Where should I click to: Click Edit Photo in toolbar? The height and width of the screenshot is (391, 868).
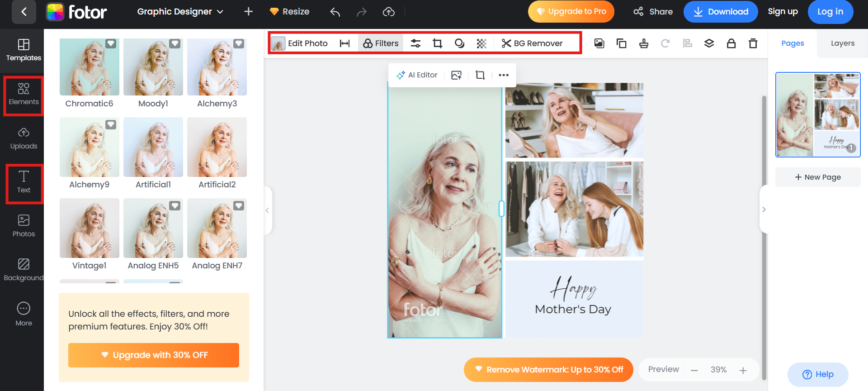pyautogui.click(x=299, y=43)
